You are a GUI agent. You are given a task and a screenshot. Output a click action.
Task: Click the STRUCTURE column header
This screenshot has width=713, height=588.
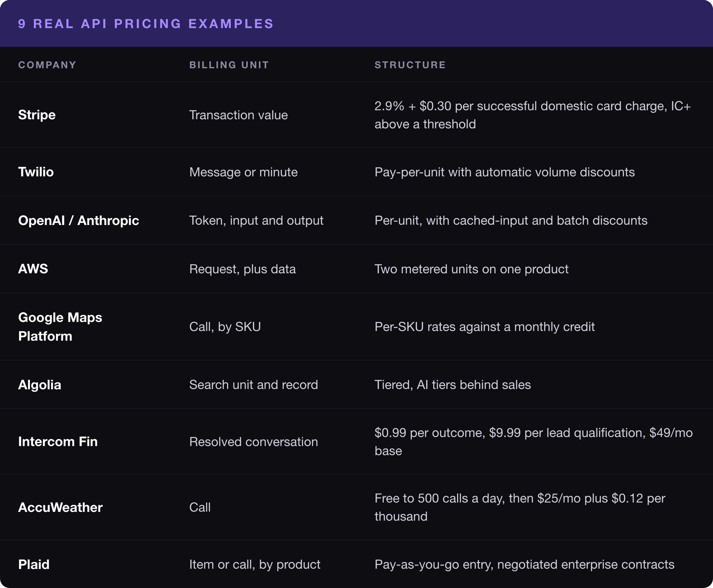click(x=410, y=65)
